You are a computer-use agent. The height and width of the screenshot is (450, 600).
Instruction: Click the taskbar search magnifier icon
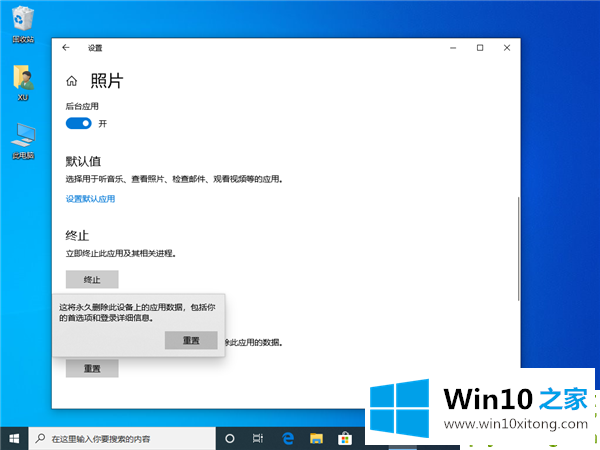(40, 439)
